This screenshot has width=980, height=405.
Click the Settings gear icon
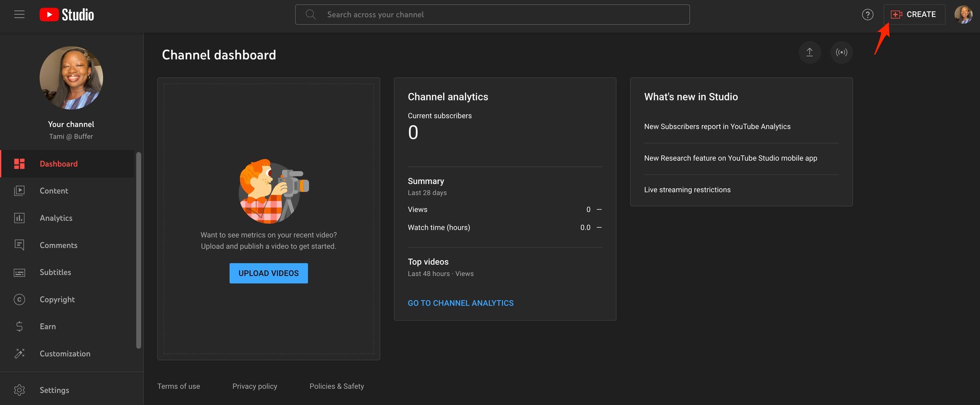20,390
